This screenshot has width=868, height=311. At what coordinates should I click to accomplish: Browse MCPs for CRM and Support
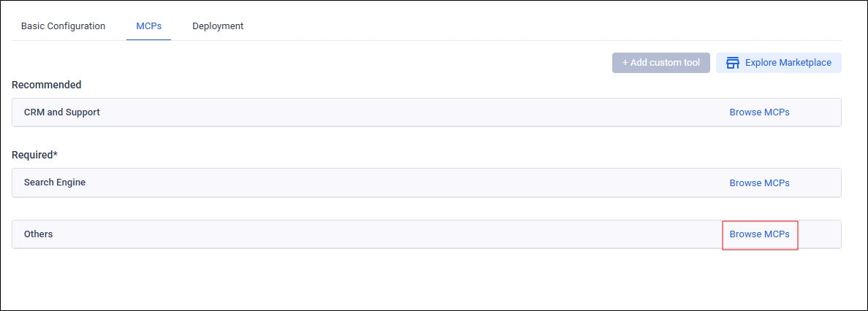point(759,112)
